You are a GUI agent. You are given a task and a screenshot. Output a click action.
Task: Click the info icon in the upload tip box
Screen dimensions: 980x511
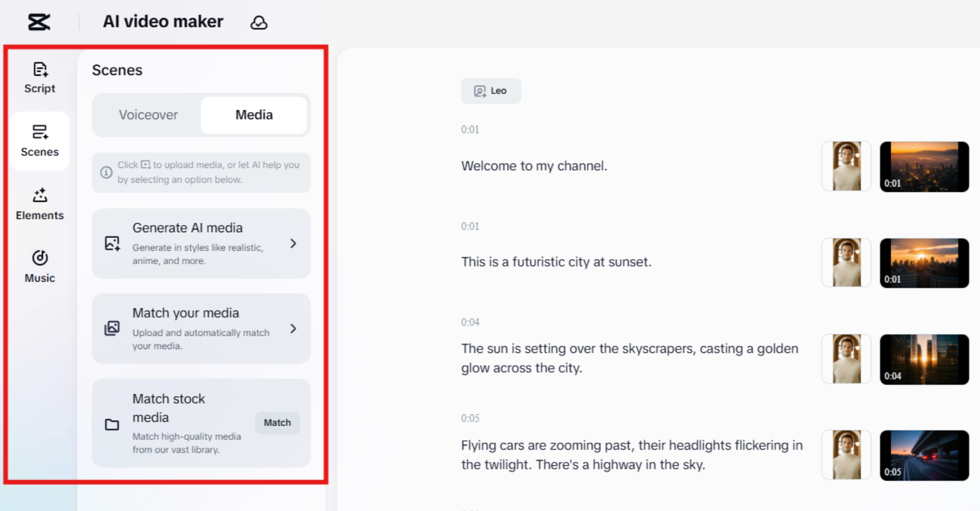pyautogui.click(x=106, y=172)
